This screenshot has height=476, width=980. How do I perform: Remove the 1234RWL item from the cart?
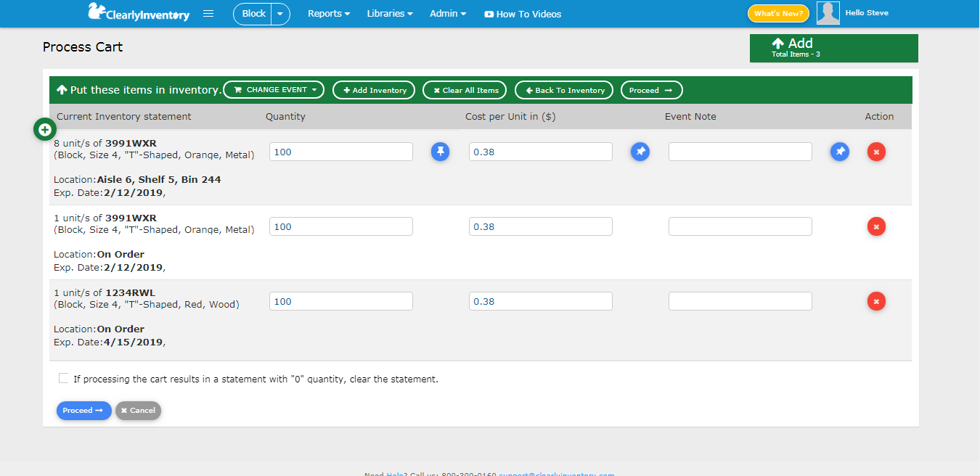876,301
